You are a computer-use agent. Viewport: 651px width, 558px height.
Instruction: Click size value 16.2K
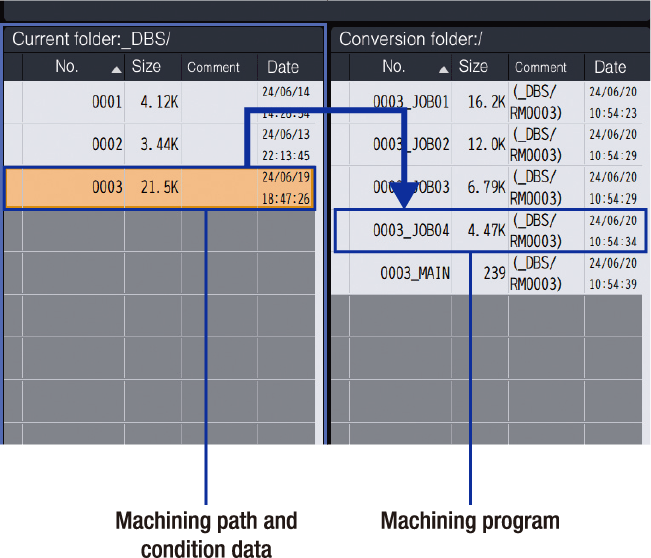(x=487, y=102)
